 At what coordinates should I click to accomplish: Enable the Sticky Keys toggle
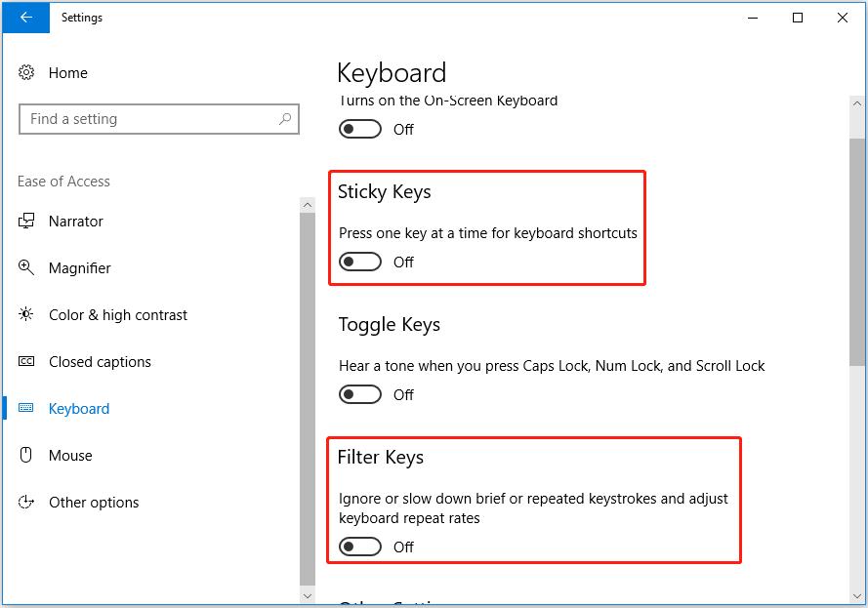(x=360, y=262)
